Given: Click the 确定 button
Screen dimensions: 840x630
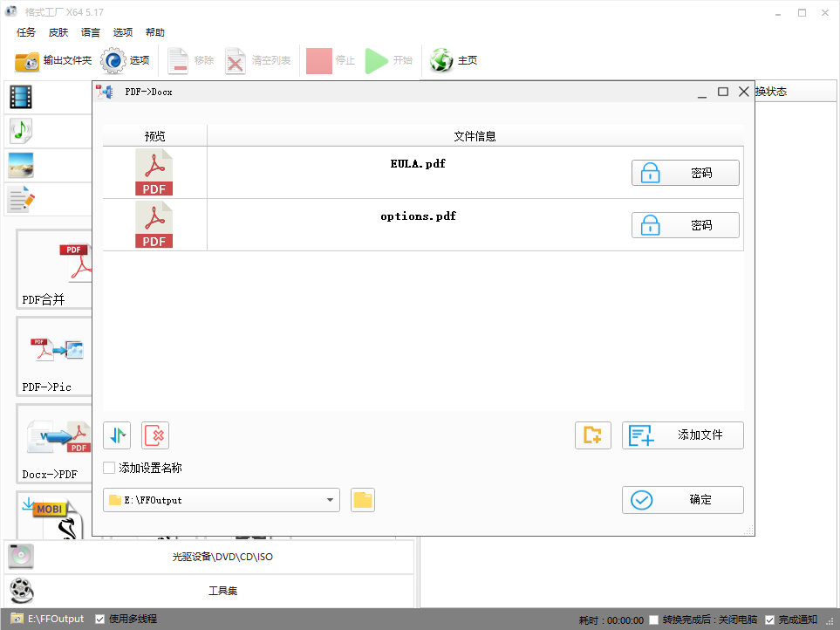Looking at the screenshot, I should pos(682,500).
